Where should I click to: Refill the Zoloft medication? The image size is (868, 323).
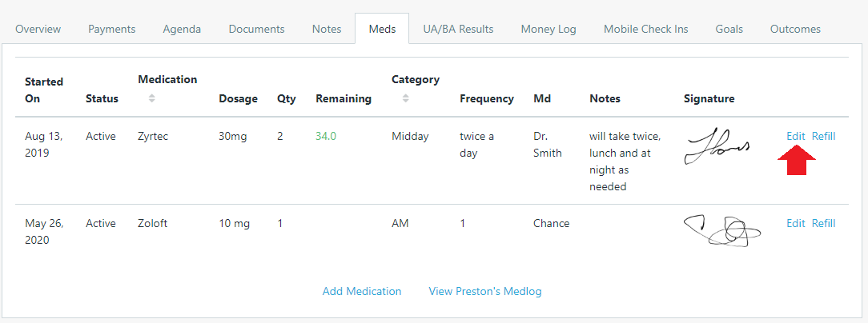[823, 223]
